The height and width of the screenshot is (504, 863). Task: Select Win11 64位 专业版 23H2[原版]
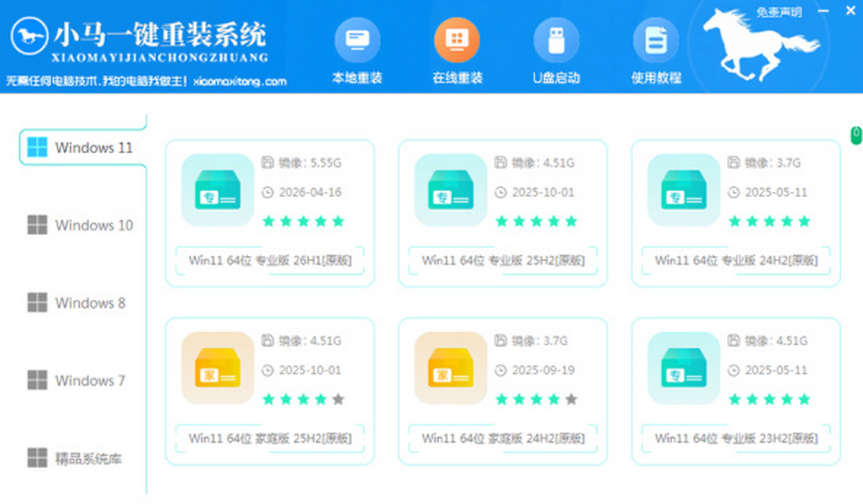click(x=736, y=438)
